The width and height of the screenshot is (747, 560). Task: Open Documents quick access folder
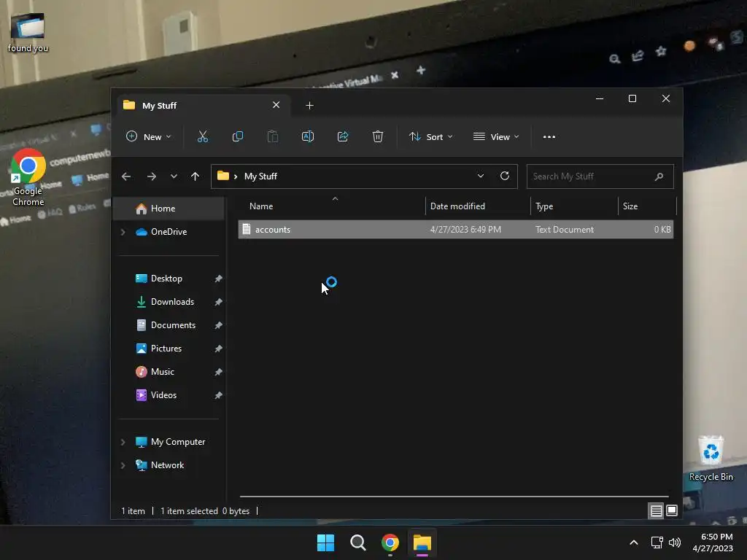click(174, 325)
